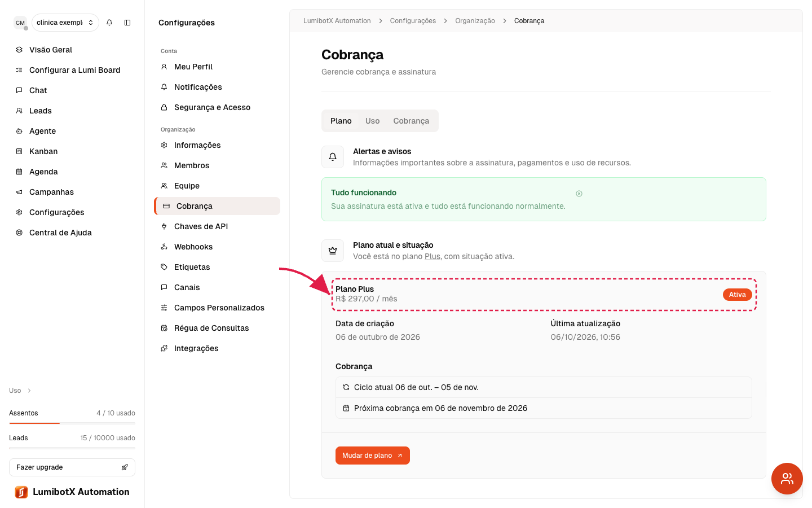Click the Webhooks icon in settings menu
Viewport: 812px width, 508px height.
tap(164, 247)
